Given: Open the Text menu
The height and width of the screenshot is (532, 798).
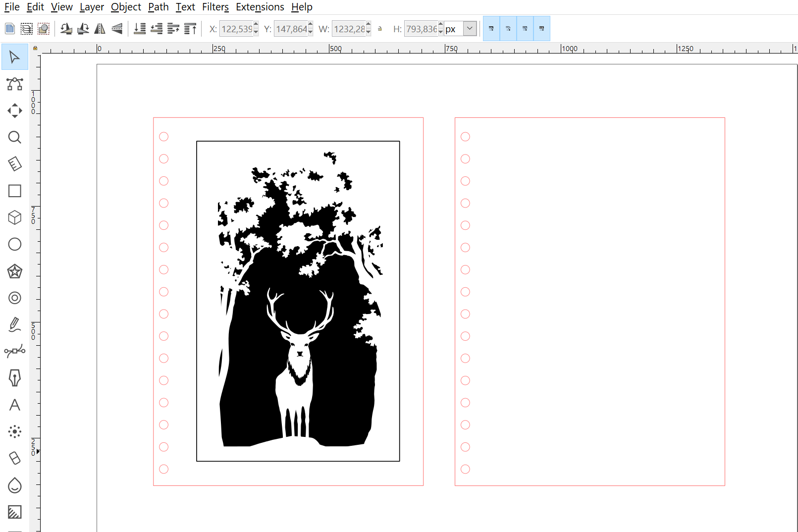Looking at the screenshot, I should tap(185, 7).
